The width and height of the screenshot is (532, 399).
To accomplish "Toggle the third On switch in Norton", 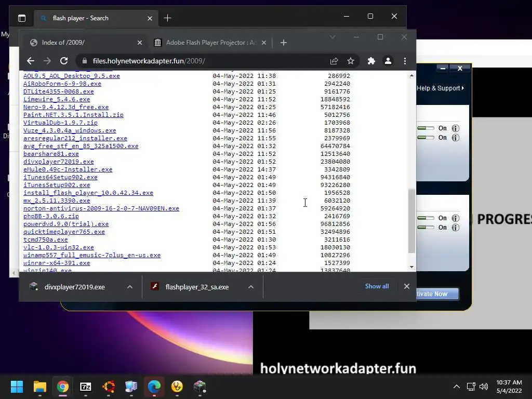I will (x=426, y=218).
